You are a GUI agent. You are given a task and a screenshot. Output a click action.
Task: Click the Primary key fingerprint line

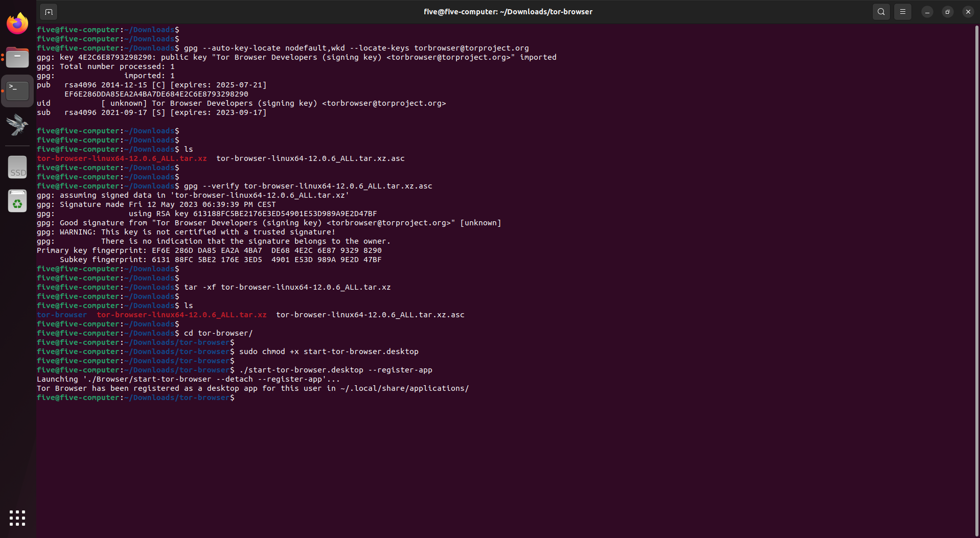coord(209,250)
